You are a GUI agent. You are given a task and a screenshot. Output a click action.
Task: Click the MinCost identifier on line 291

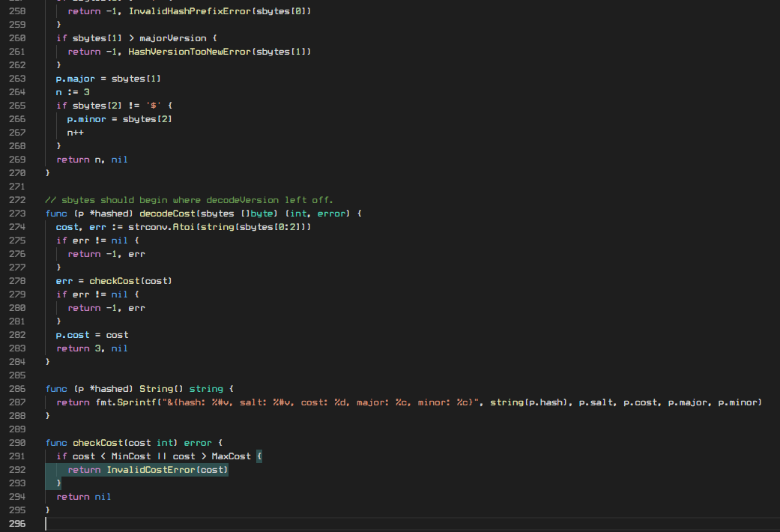pos(131,456)
